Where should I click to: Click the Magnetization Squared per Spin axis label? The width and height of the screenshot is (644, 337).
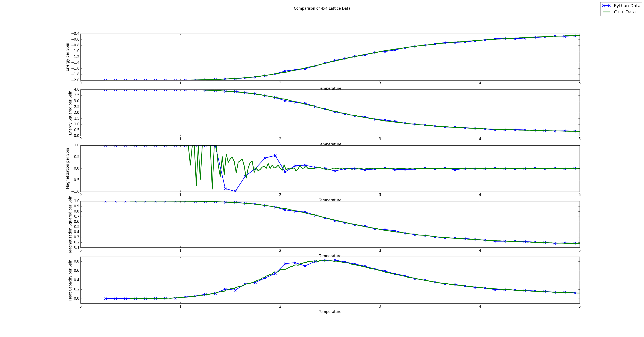pos(70,224)
